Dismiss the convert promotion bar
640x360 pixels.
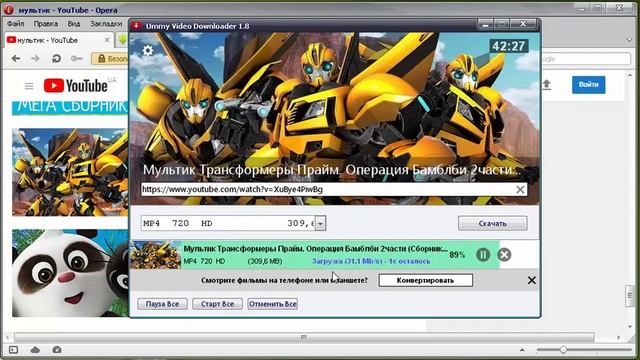(531, 280)
